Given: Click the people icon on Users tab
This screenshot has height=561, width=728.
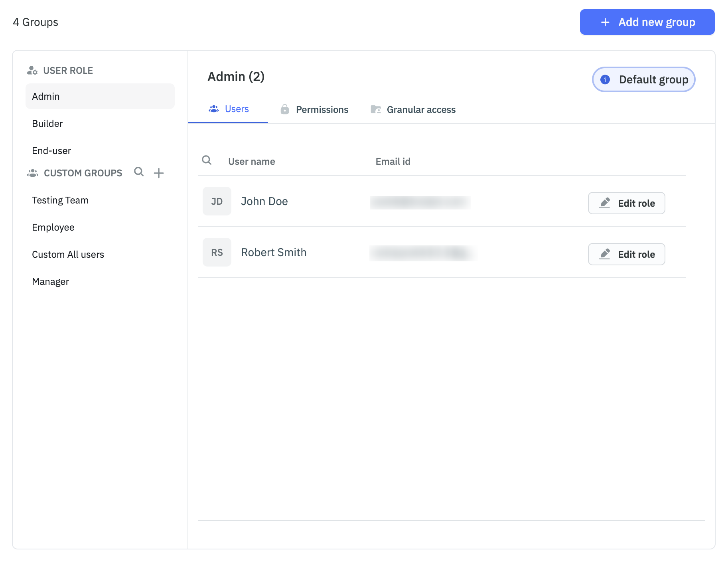Looking at the screenshot, I should [x=214, y=109].
